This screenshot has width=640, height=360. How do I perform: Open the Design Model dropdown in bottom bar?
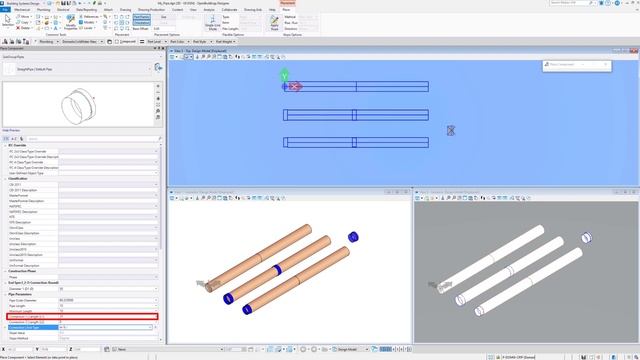tap(350, 349)
